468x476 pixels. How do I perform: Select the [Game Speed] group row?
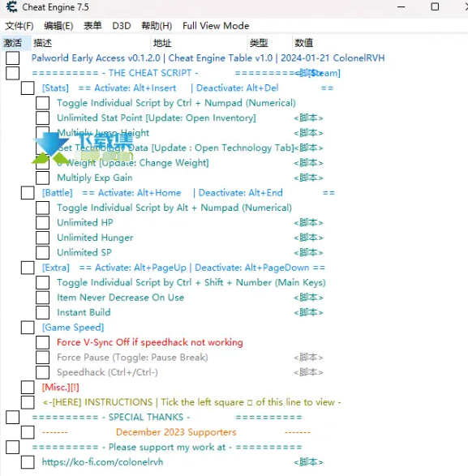(x=73, y=328)
